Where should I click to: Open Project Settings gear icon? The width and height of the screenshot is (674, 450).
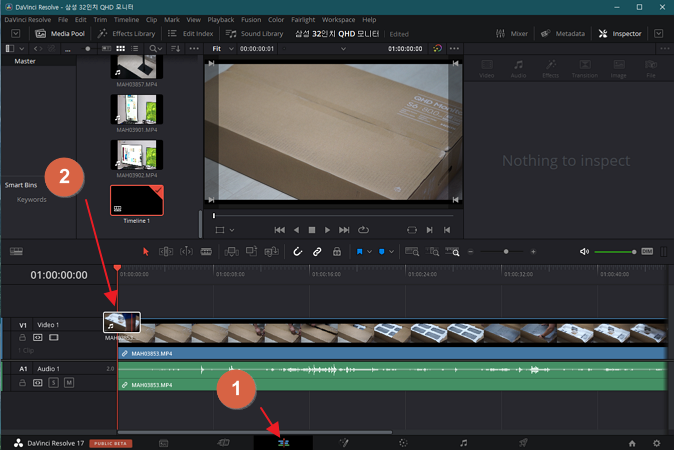point(656,443)
